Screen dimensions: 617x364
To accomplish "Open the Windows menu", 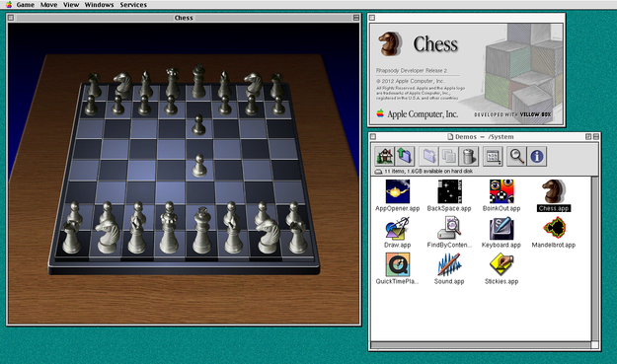I will tap(99, 5).
